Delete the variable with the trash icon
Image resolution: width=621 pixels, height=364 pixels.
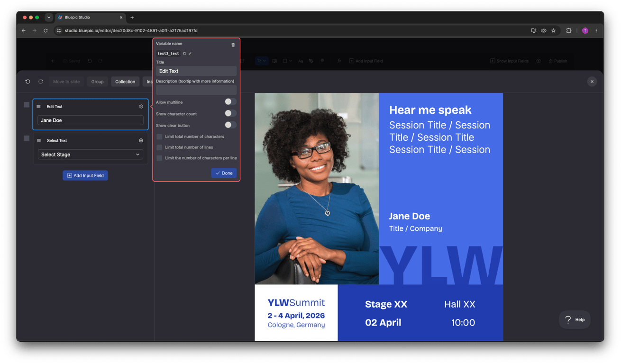pos(233,45)
